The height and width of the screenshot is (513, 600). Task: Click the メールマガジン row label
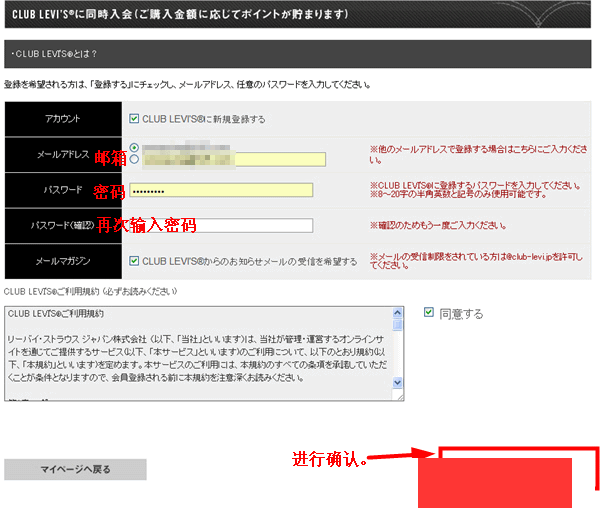coord(63,261)
